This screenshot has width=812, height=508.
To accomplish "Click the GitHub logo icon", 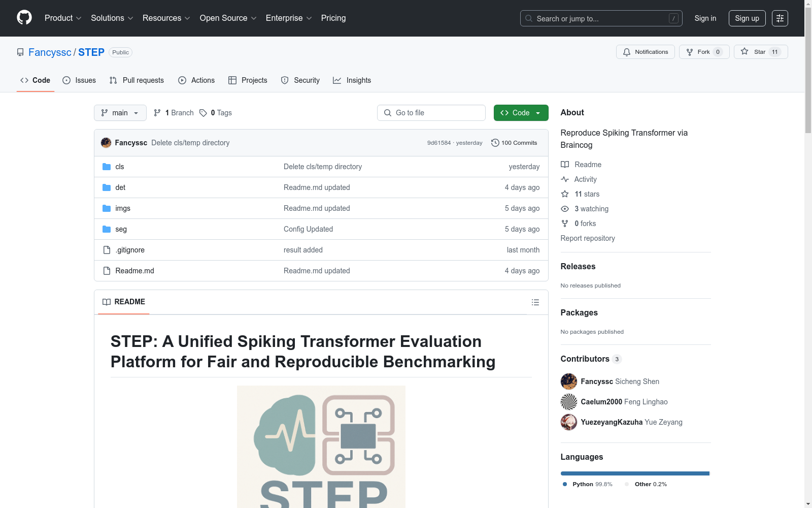I will tap(24, 18).
